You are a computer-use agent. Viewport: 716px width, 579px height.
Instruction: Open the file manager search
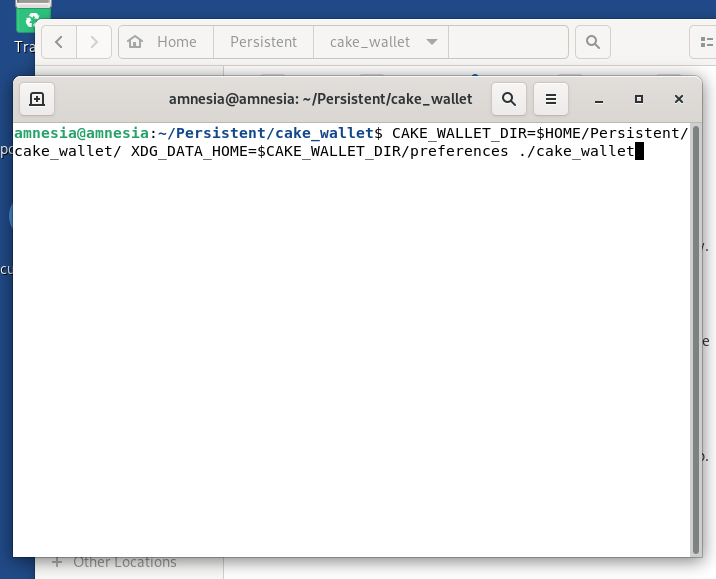593,42
